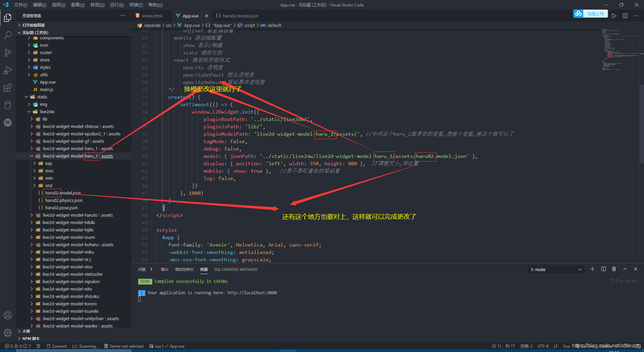Split the editor to the right

point(625,16)
